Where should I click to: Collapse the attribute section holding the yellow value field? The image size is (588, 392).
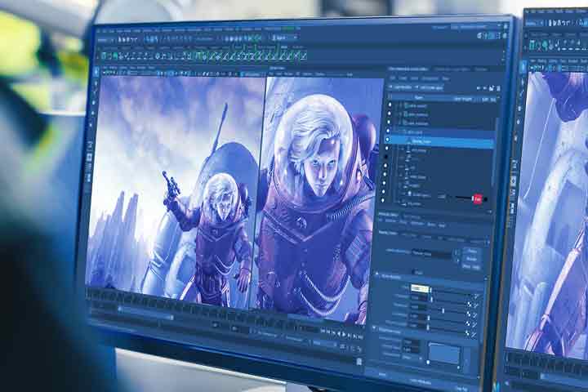point(376,275)
